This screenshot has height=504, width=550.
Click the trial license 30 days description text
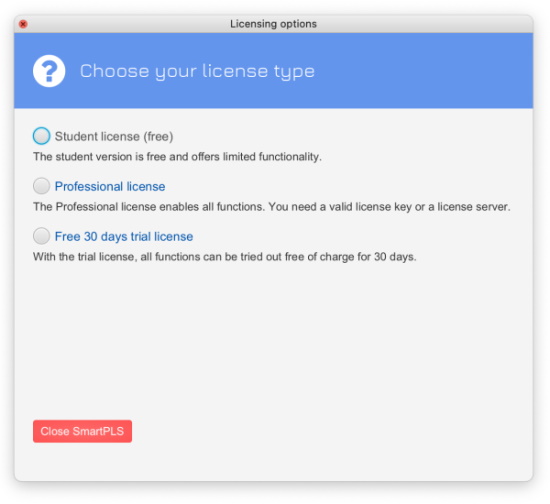coord(224,257)
